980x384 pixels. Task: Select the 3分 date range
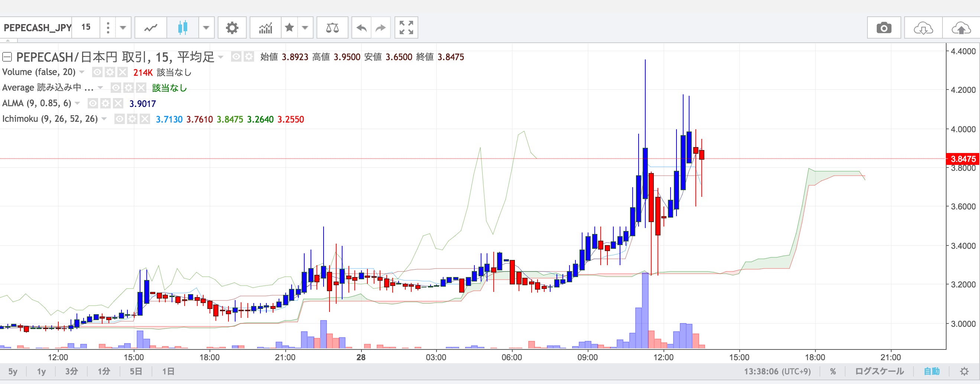[x=71, y=371]
